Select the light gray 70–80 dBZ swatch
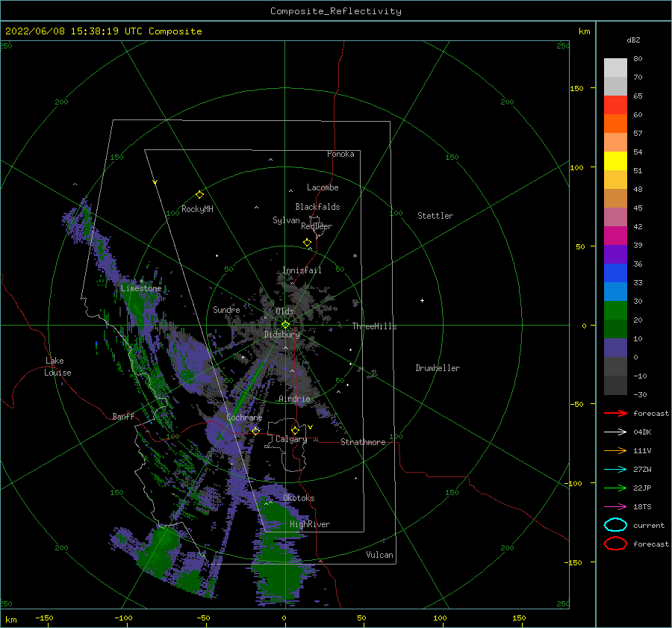This screenshot has height=628, width=672. click(615, 68)
